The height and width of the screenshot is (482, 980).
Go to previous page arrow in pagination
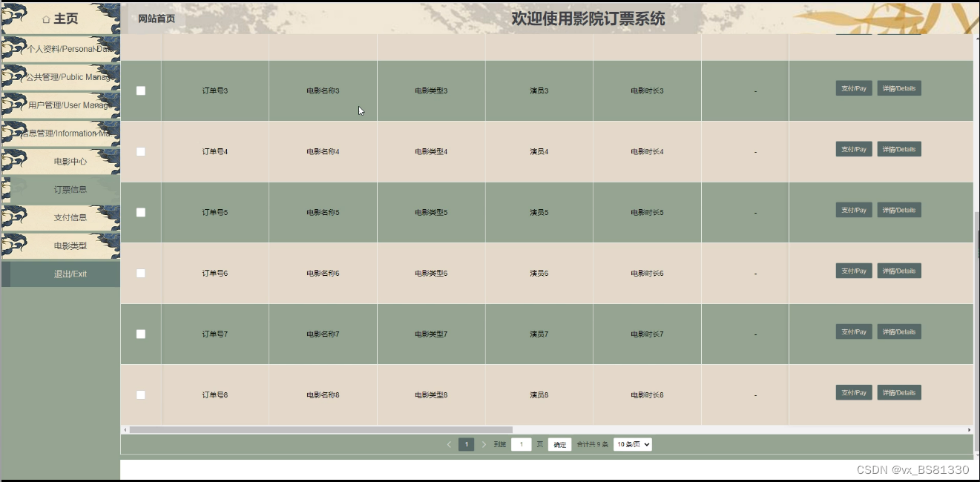pyautogui.click(x=449, y=445)
